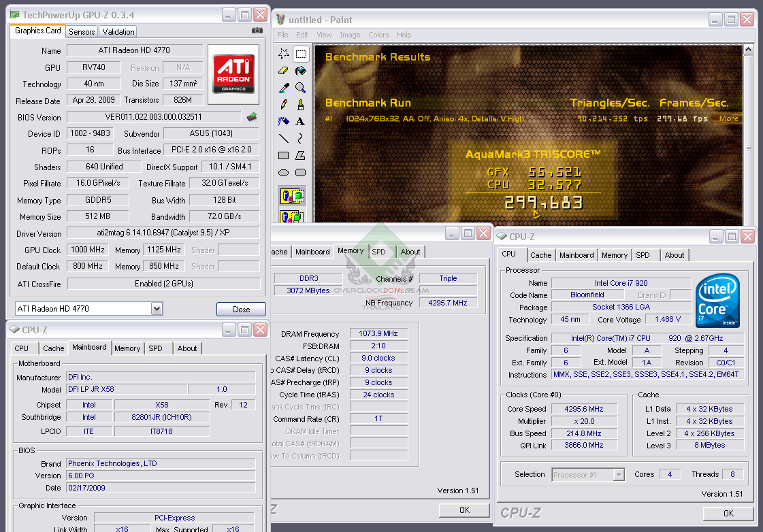
Task: Activate the Airbrush spray tool
Action: point(284,122)
